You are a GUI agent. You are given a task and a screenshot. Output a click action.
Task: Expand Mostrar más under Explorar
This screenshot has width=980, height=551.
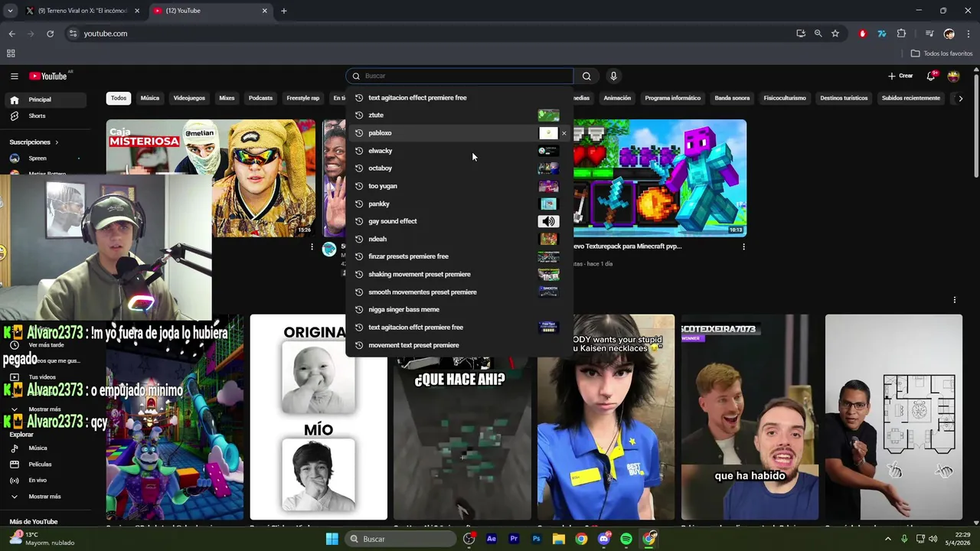point(44,497)
